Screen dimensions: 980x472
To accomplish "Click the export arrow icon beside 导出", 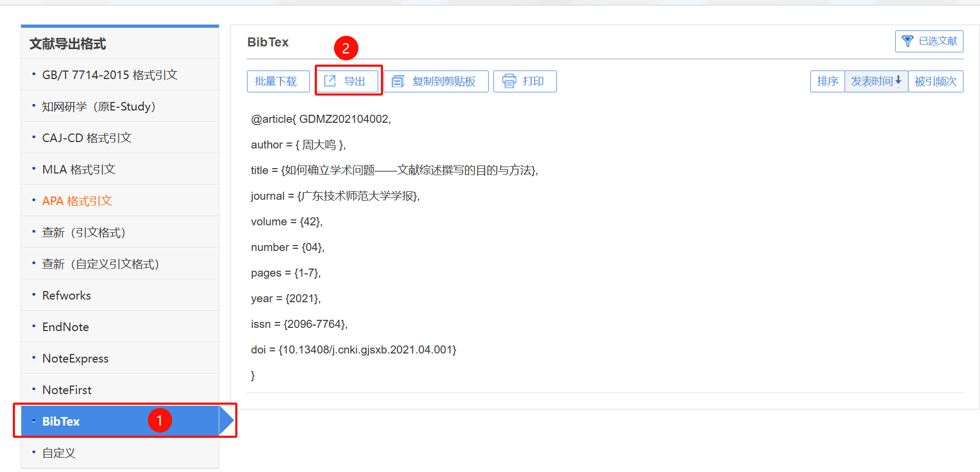I will pos(330,81).
